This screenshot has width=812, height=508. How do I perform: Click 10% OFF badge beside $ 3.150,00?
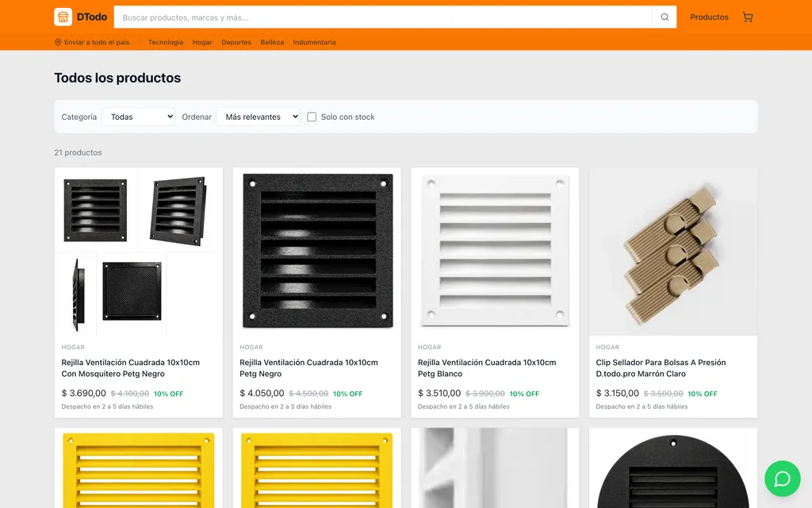point(703,394)
